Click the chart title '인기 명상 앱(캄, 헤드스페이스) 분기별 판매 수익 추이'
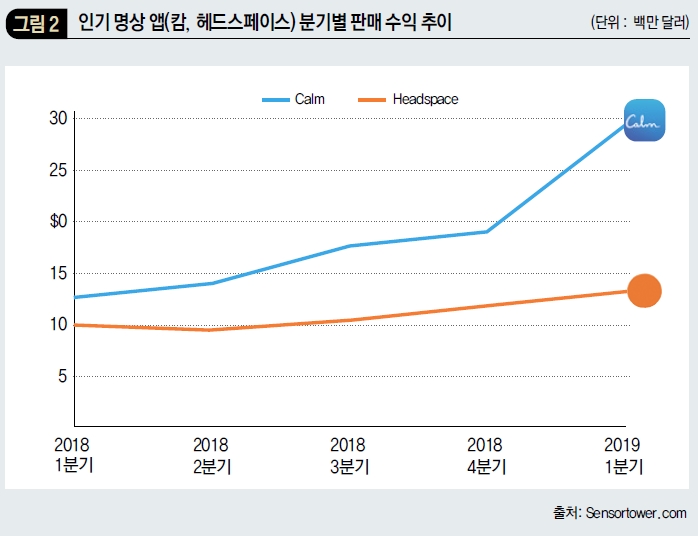 pos(265,22)
